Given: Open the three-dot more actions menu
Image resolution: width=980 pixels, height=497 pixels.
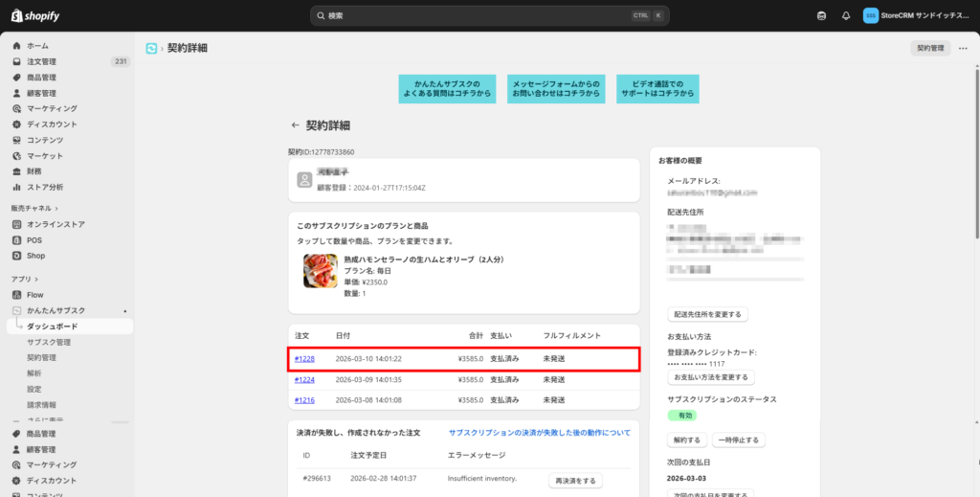Looking at the screenshot, I should point(963,48).
